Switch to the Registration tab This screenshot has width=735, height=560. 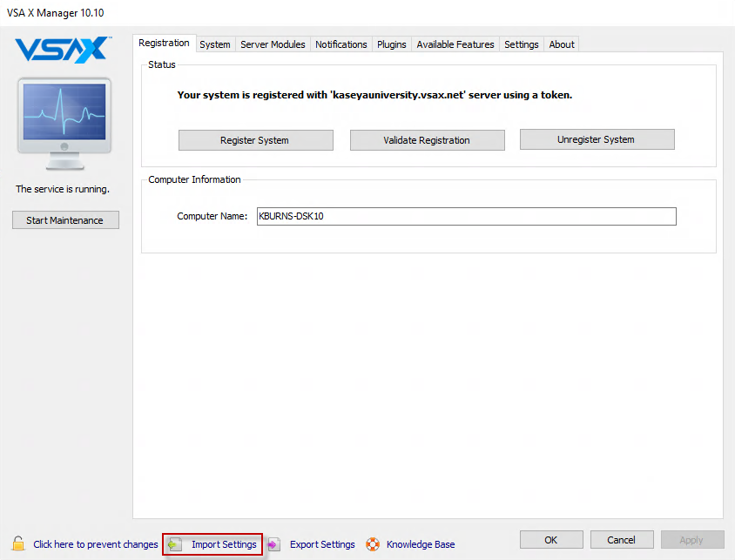click(164, 44)
